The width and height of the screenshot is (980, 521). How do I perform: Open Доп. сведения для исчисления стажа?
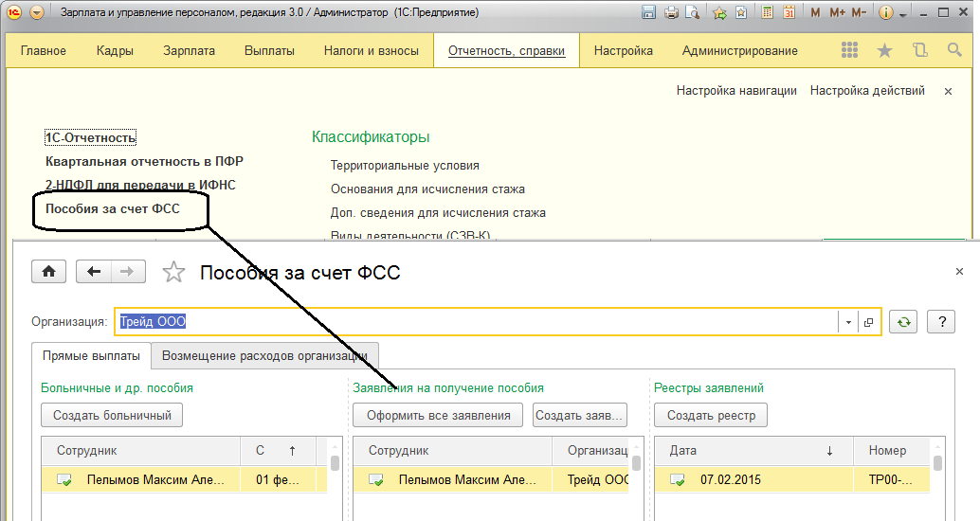438,213
